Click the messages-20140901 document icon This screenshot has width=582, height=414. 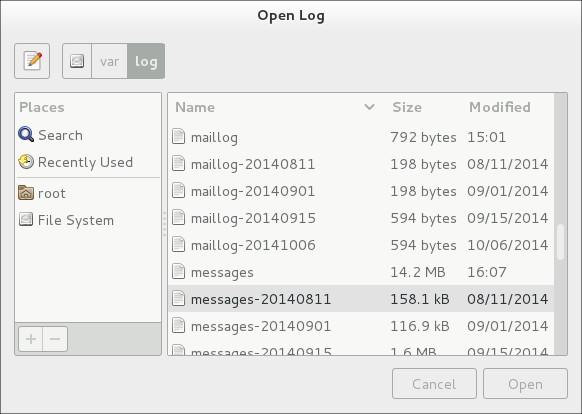click(x=179, y=326)
